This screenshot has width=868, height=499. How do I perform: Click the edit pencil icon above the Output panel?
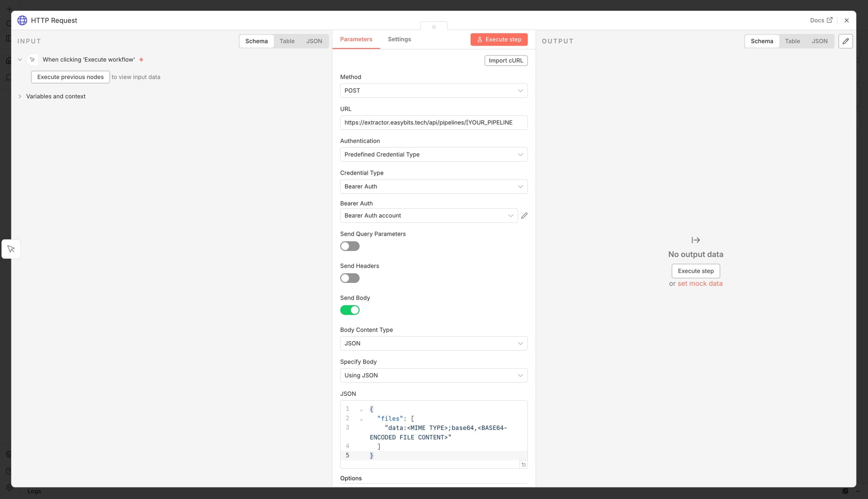click(x=846, y=41)
